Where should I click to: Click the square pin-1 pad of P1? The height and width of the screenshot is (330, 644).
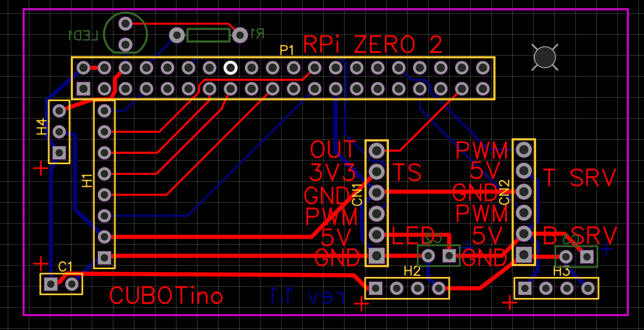pyautogui.click(x=84, y=88)
